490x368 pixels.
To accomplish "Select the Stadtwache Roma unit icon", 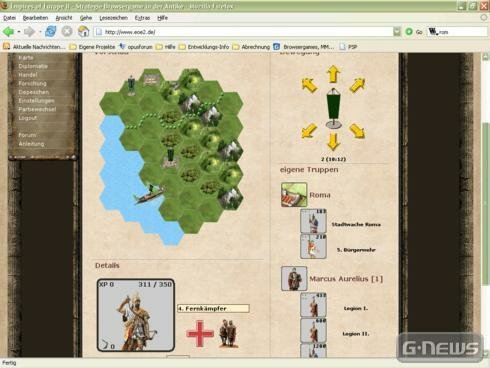I will [x=313, y=221].
